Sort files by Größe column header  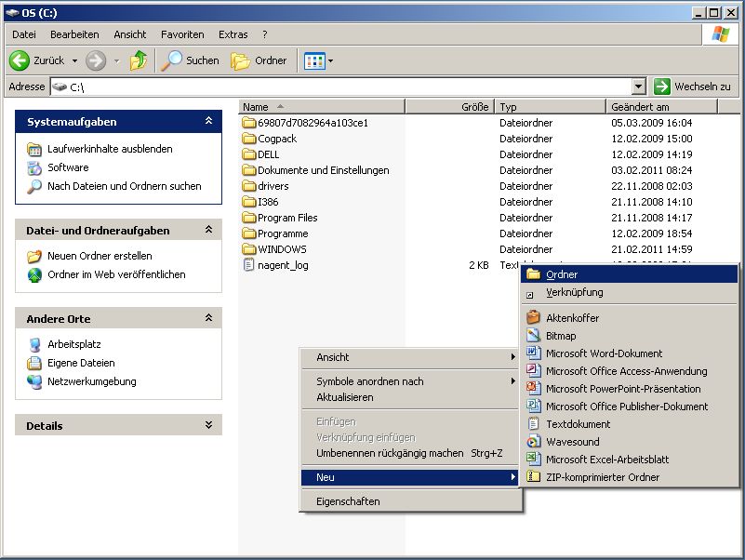(x=450, y=107)
